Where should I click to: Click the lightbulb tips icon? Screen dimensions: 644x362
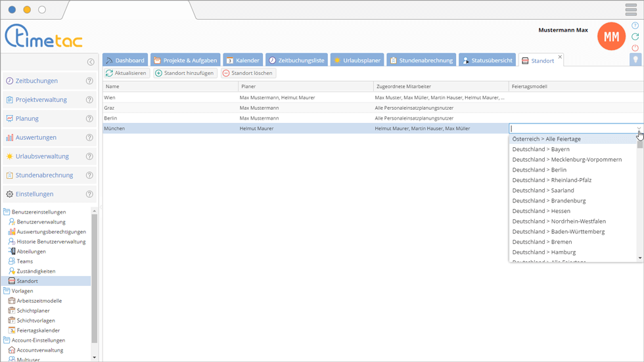click(x=635, y=60)
